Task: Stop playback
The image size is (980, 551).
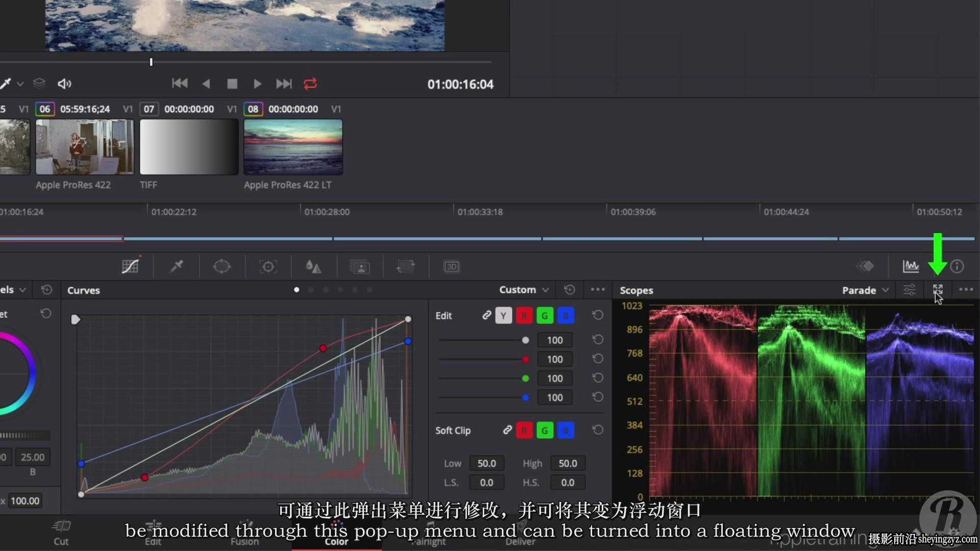Action: [x=232, y=84]
